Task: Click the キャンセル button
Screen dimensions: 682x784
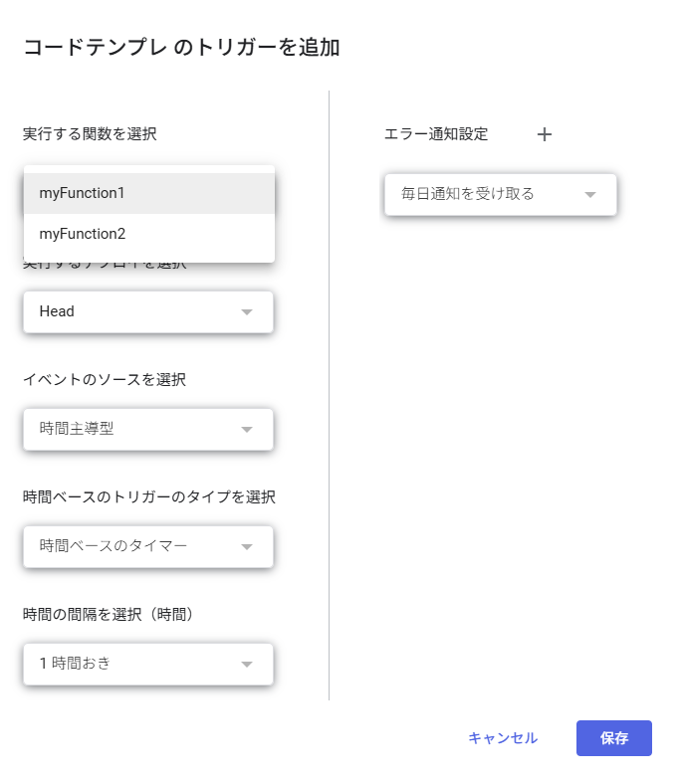Action: coord(503,738)
